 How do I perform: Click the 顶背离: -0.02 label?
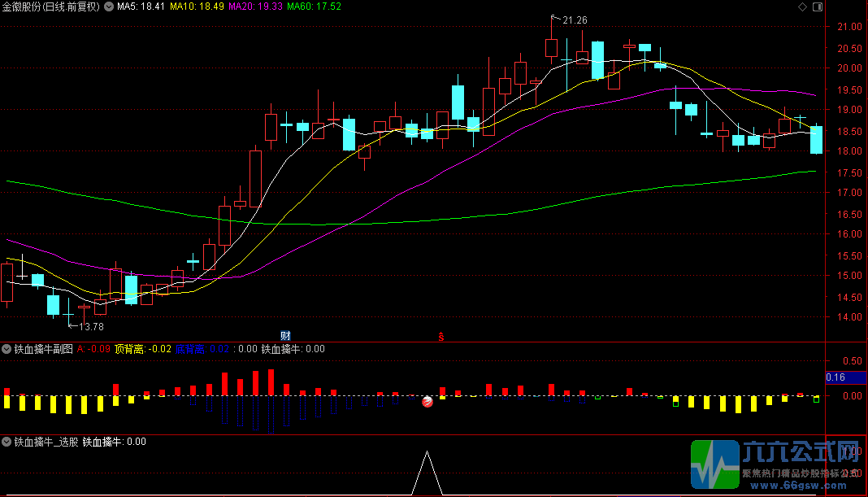(x=143, y=349)
